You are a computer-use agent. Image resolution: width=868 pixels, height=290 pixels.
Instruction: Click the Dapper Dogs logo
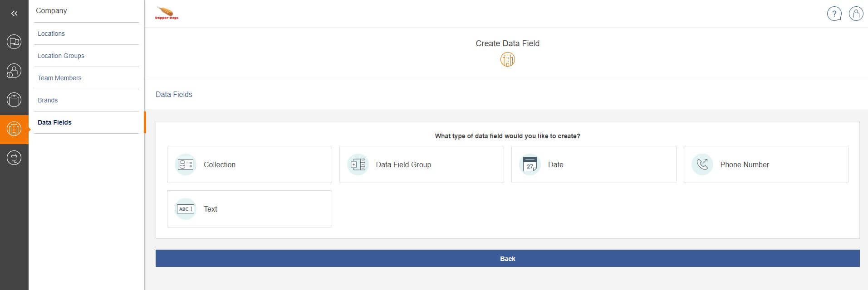click(167, 13)
